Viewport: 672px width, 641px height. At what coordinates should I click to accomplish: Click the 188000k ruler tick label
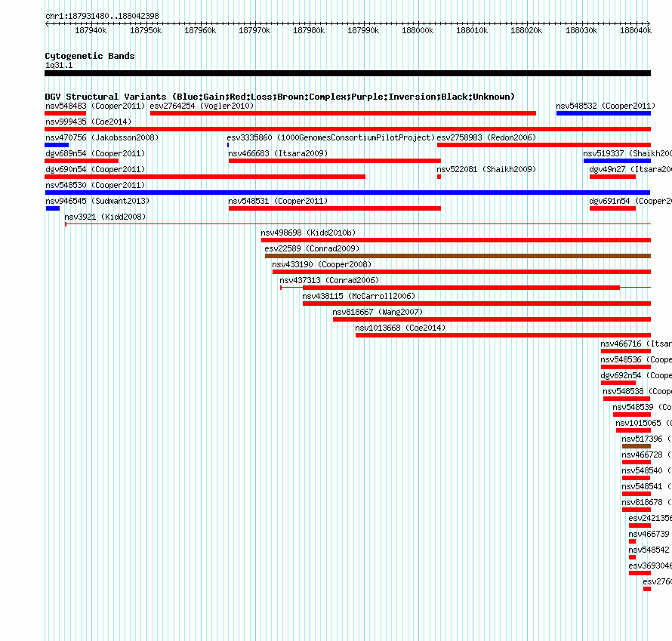coord(418,30)
